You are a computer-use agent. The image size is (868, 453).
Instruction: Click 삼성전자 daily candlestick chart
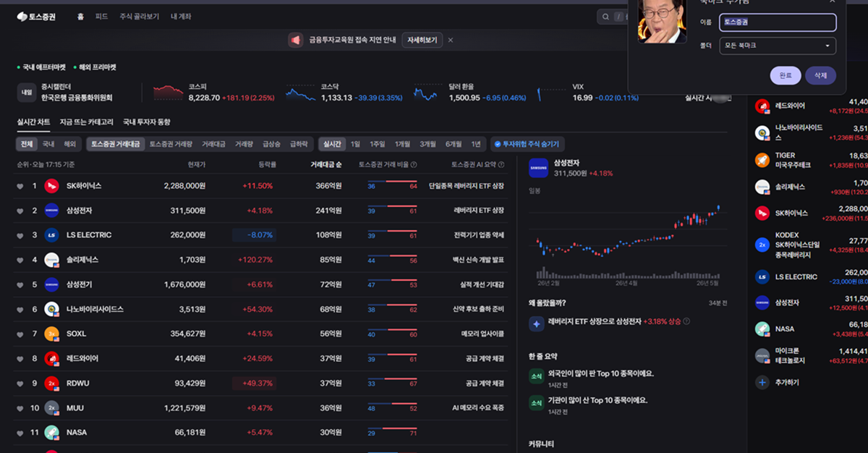(626, 241)
